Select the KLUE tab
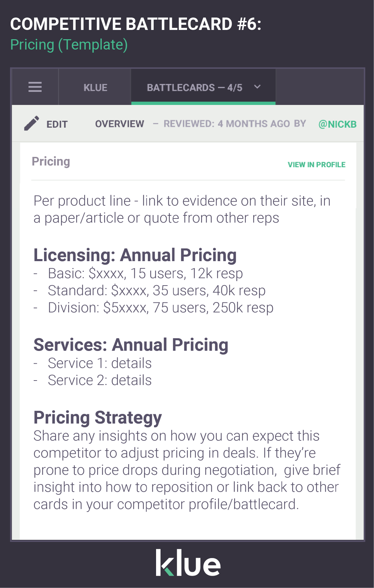 (95, 87)
